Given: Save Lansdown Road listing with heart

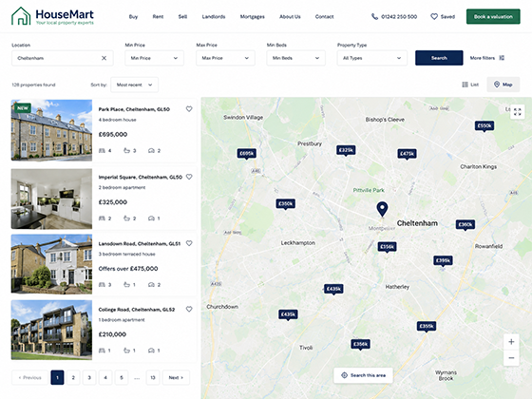Looking at the screenshot, I should coord(189,243).
